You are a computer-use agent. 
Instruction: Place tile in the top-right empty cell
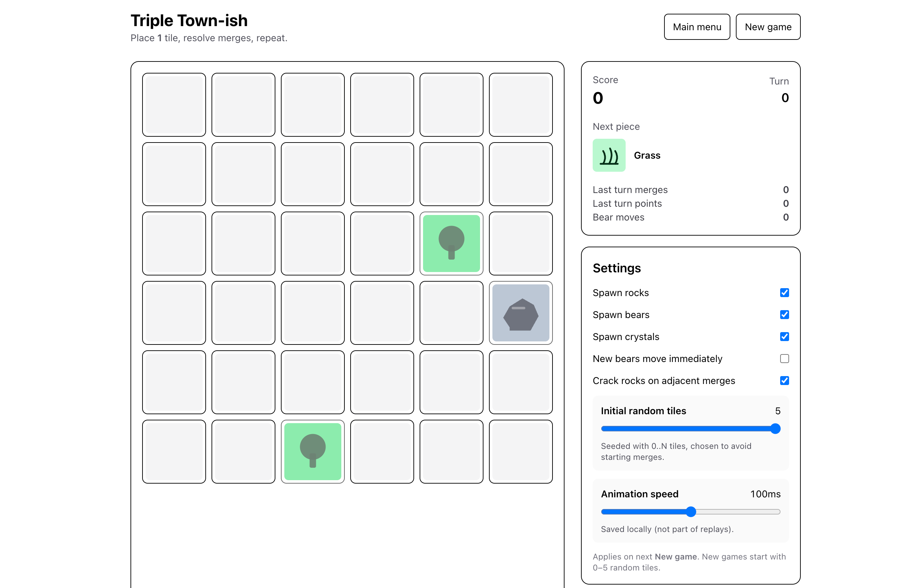[521, 105]
